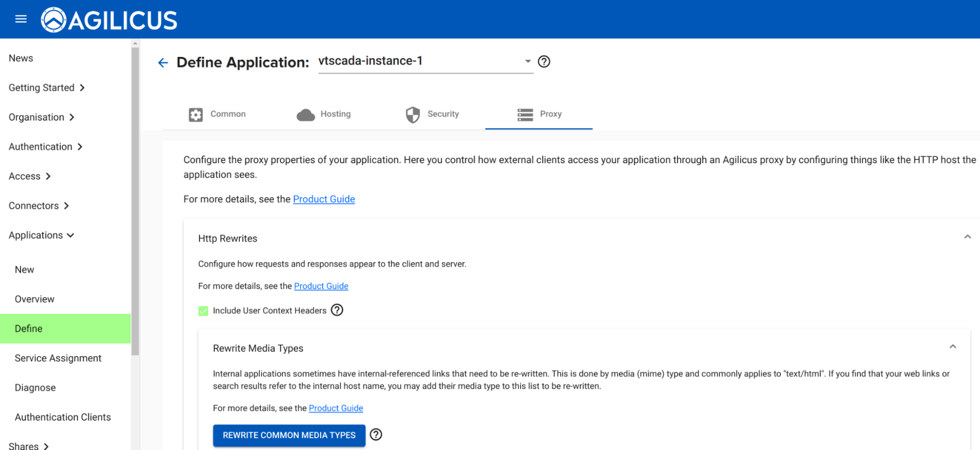980x450 pixels.
Task: Switch to the Common tab
Action: coord(217,114)
